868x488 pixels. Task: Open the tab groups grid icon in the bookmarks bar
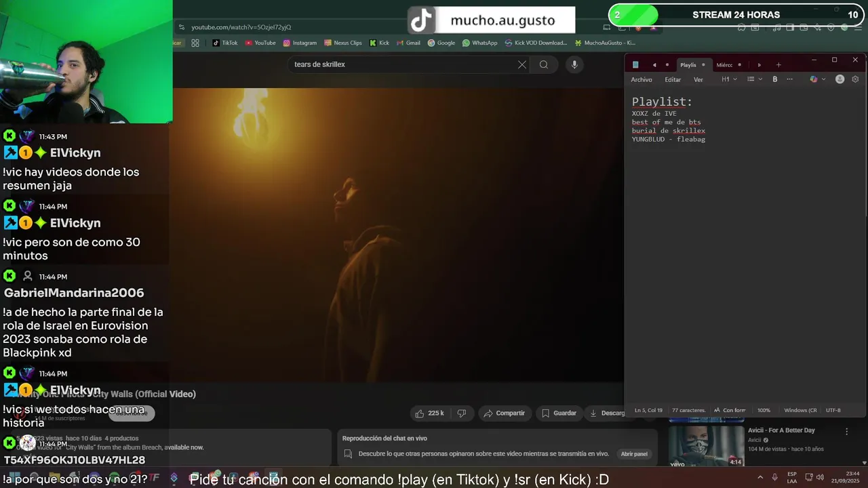[195, 43]
